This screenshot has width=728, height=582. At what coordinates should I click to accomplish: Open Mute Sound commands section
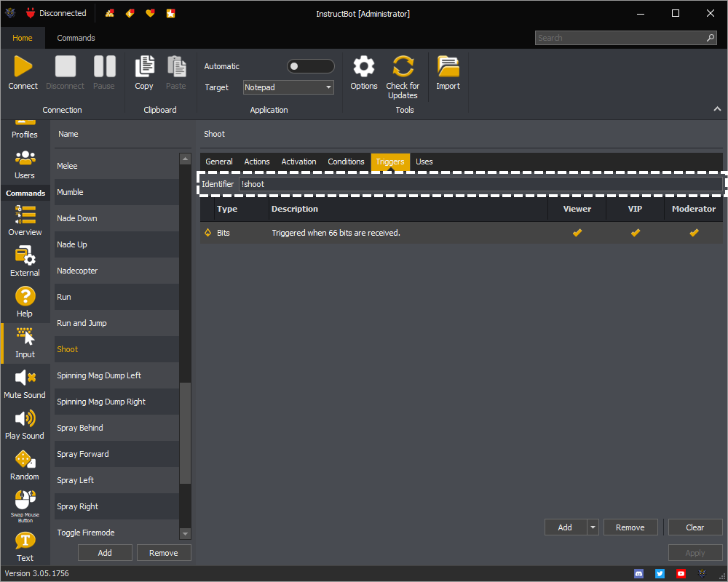25,384
